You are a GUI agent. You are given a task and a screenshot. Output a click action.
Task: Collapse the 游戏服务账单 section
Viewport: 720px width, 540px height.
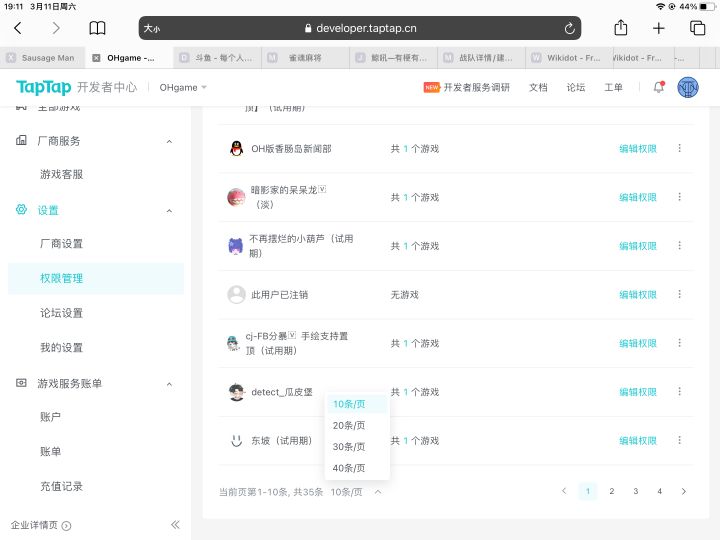(x=168, y=384)
